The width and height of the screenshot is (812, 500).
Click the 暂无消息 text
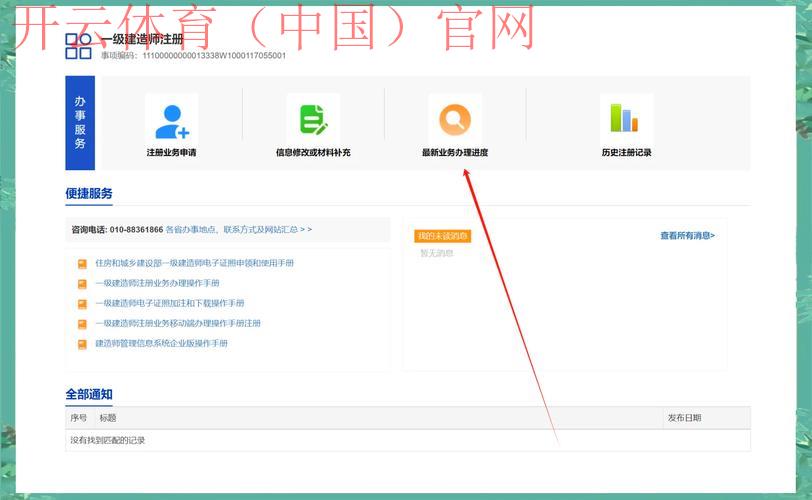coord(437,253)
